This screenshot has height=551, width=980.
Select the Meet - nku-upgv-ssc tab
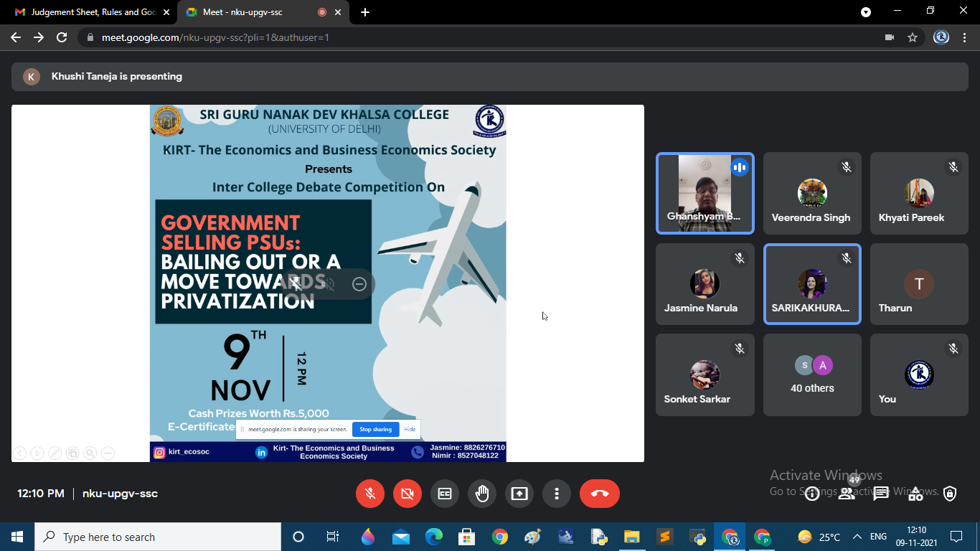(244, 12)
